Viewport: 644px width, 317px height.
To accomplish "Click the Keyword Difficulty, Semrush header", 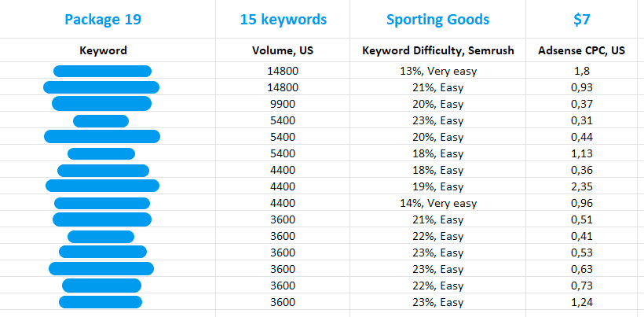I will tap(438, 51).
